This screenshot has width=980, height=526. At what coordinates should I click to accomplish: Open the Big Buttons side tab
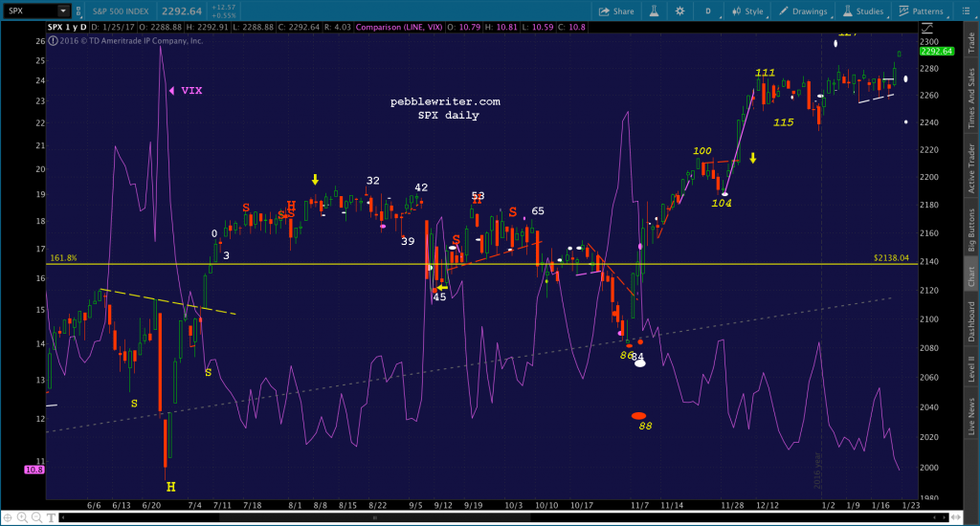(x=971, y=230)
